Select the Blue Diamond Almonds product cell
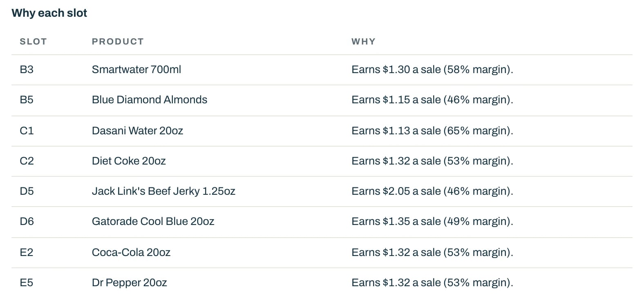The image size is (644, 296). point(150,100)
